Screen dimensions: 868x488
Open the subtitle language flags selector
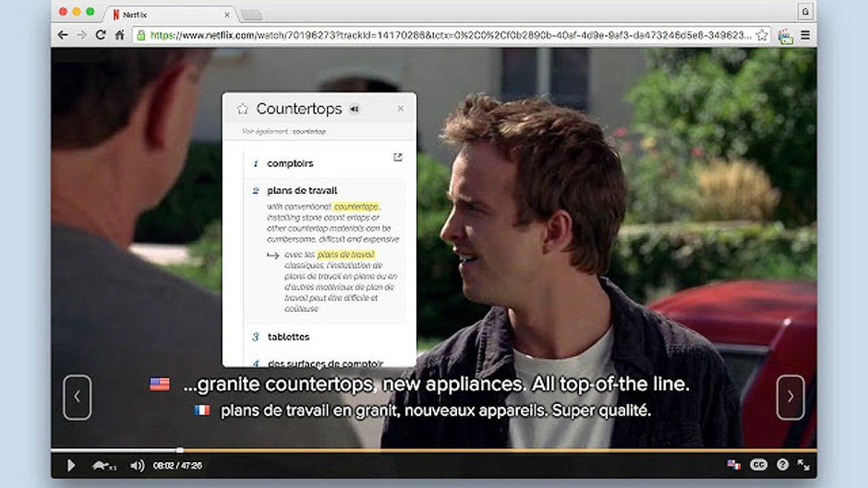click(734, 465)
